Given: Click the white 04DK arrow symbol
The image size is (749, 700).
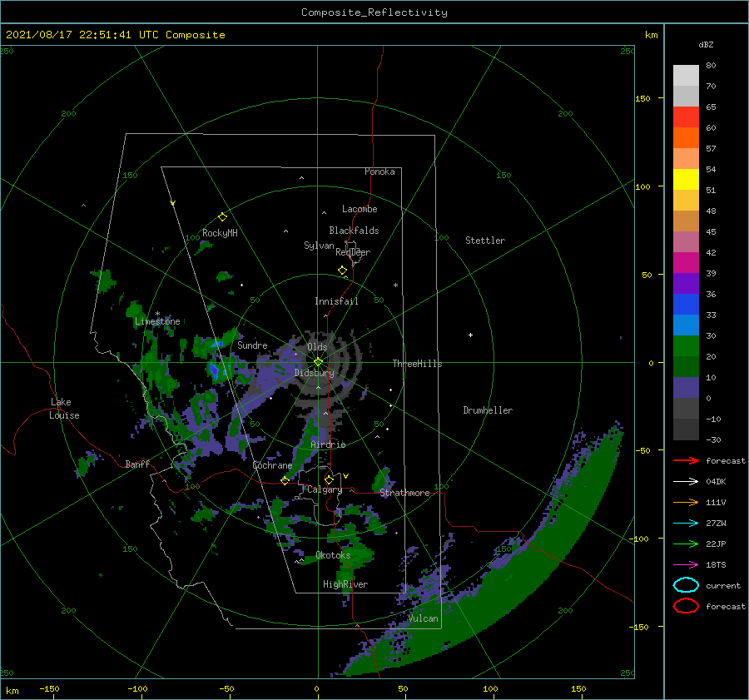Looking at the screenshot, I should click(686, 482).
